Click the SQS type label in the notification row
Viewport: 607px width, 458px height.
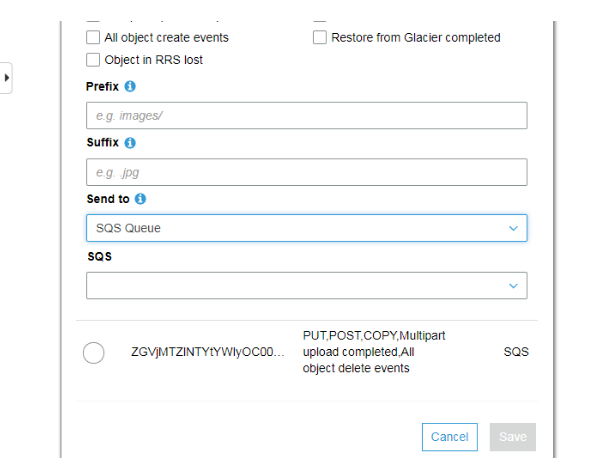[x=516, y=352]
